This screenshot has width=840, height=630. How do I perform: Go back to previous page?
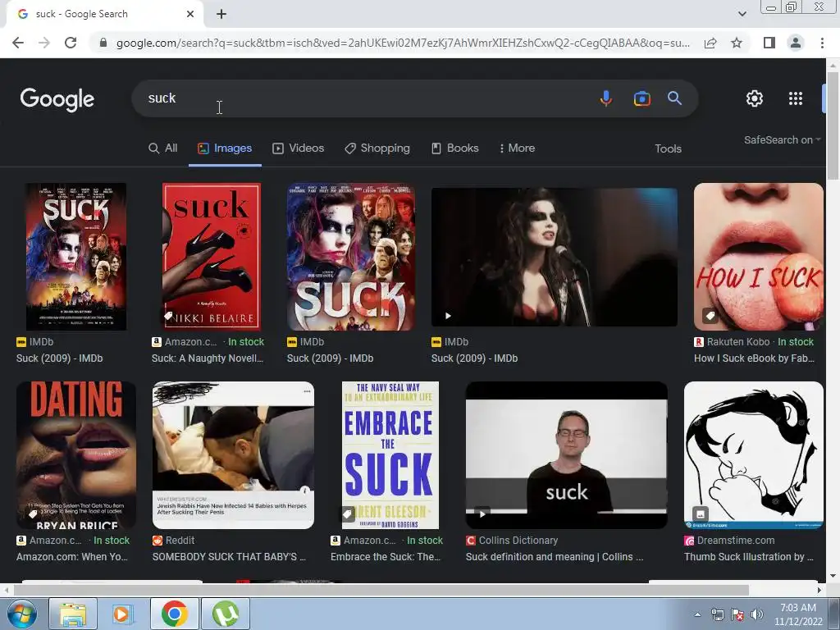click(18, 43)
